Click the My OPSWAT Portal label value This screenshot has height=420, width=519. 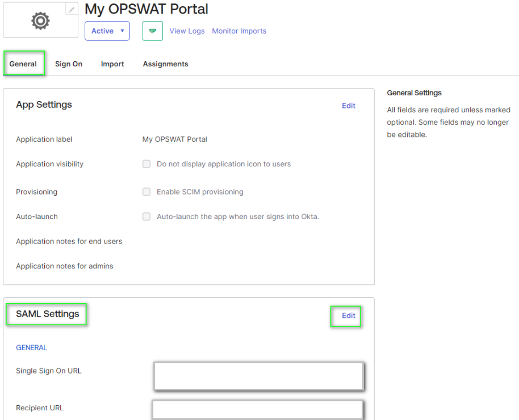coord(175,139)
